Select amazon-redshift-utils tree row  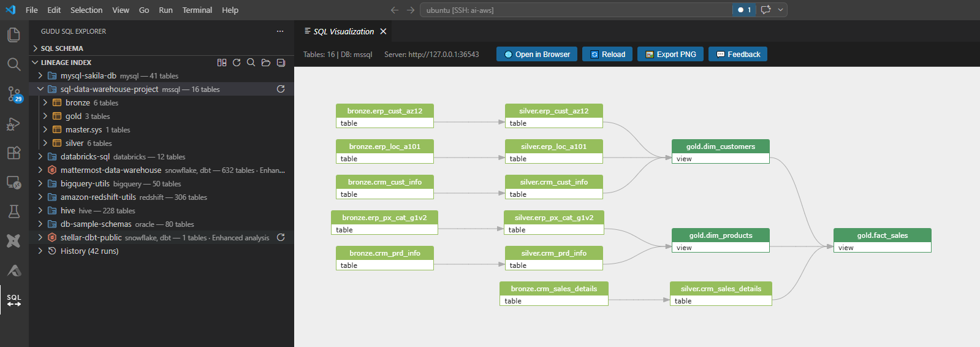(162, 197)
